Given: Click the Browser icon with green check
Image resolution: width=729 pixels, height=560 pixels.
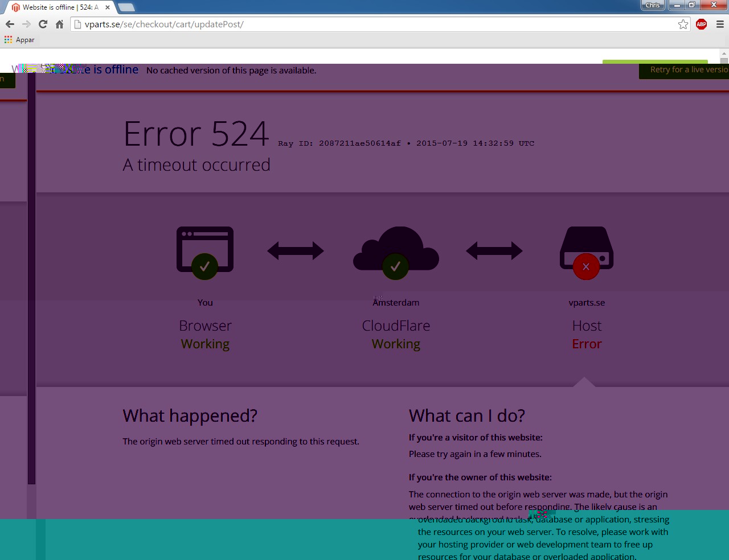Looking at the screenshot, I should (205, 252).
